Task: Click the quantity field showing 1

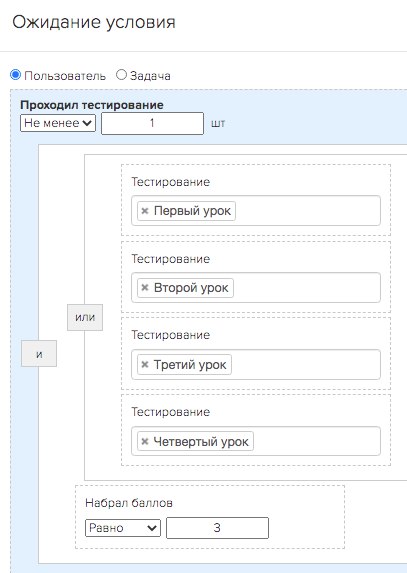Action: [152, 123]
